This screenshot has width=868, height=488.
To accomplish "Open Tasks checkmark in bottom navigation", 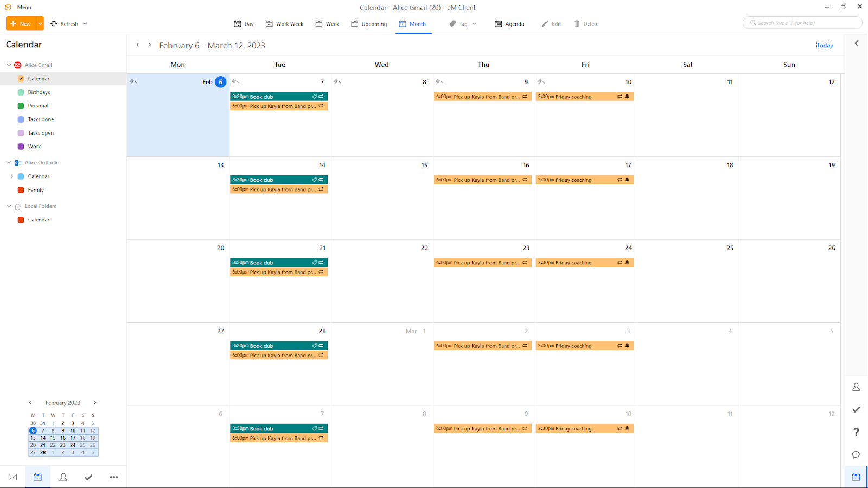I will 88,477.
